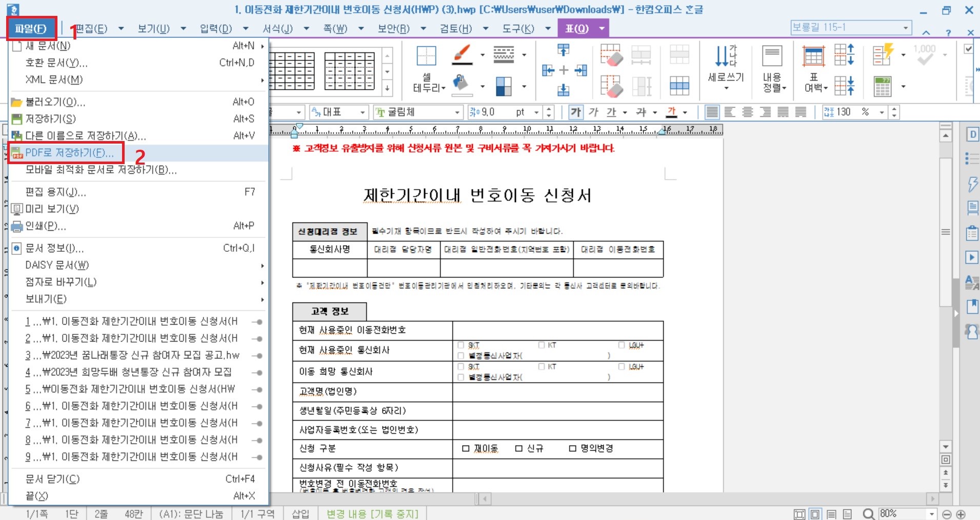Select the border color pen icon

point(463,54)
